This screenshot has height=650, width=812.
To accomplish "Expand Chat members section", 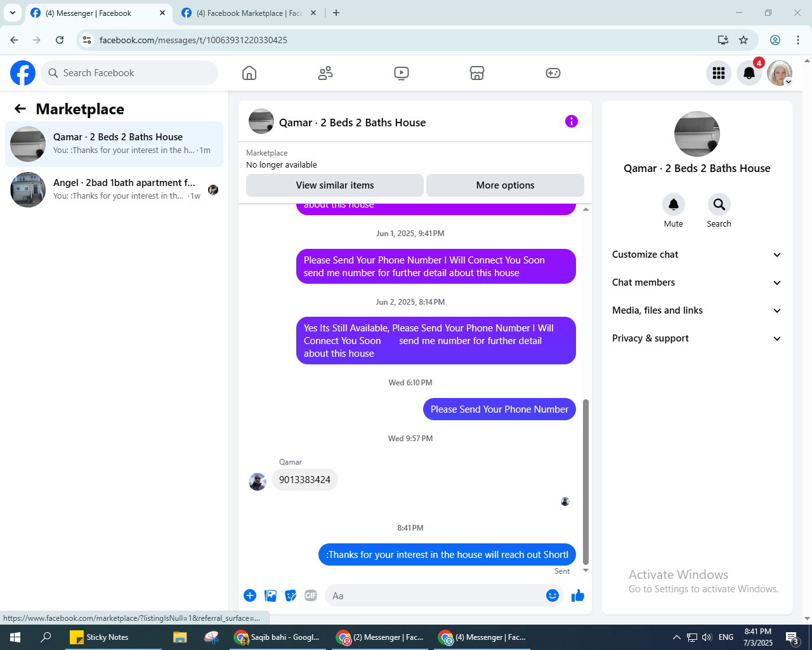I will (x=697, y=282).
